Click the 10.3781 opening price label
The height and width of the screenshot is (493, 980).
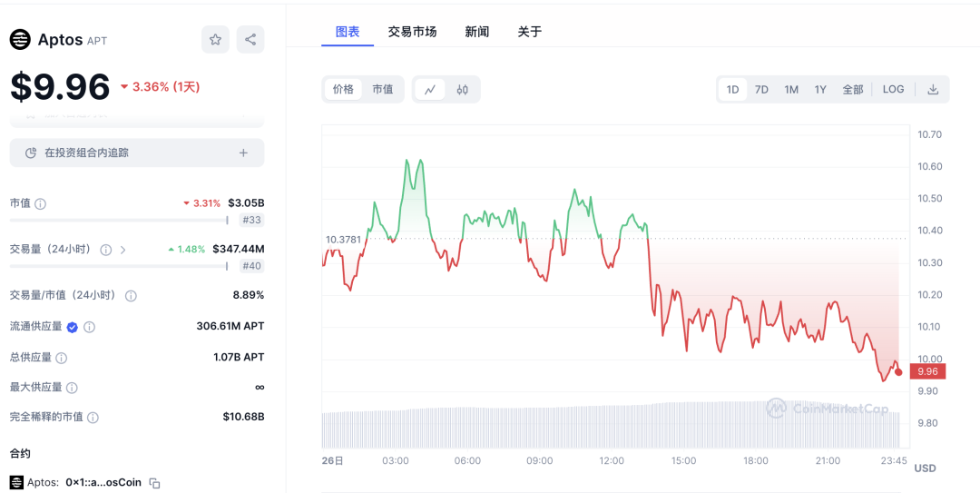[x=343, y=239]
